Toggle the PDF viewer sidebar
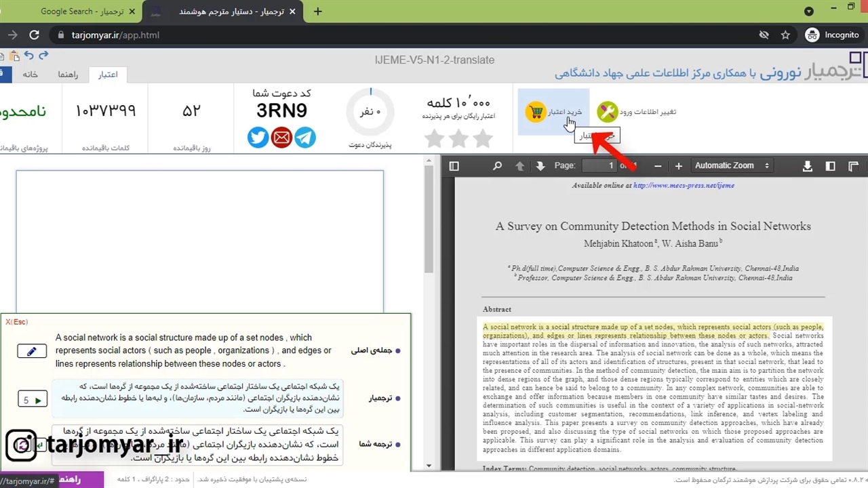Screen dimensions: 868x488 coord(454,166)
